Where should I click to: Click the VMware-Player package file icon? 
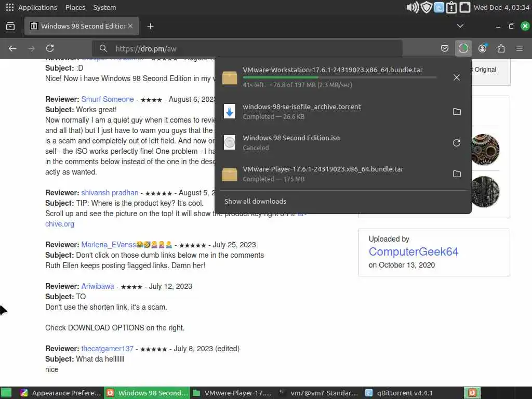(x=230, y=175)
